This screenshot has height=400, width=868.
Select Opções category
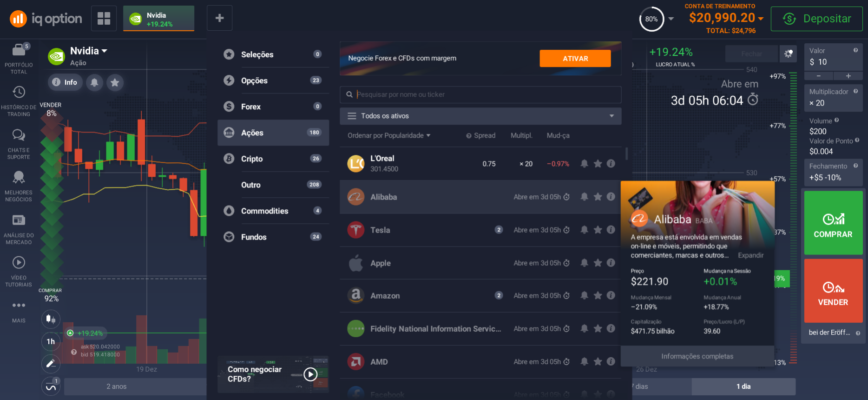[273, 80]
